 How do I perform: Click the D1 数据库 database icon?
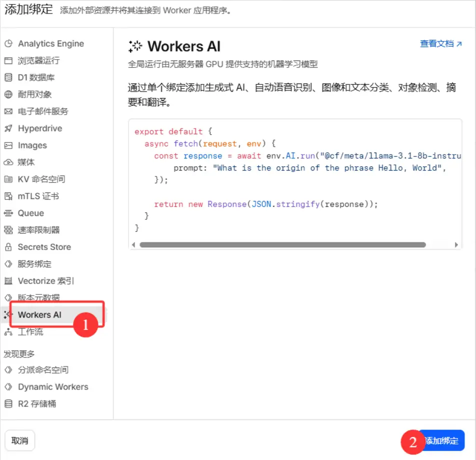point(8,77)
